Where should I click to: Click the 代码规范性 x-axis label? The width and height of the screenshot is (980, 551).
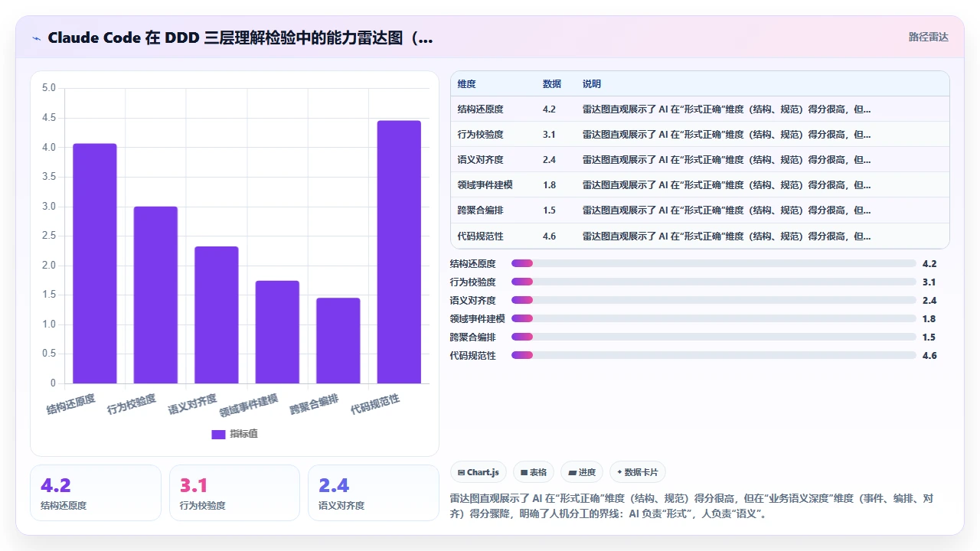tap(375, 404)
